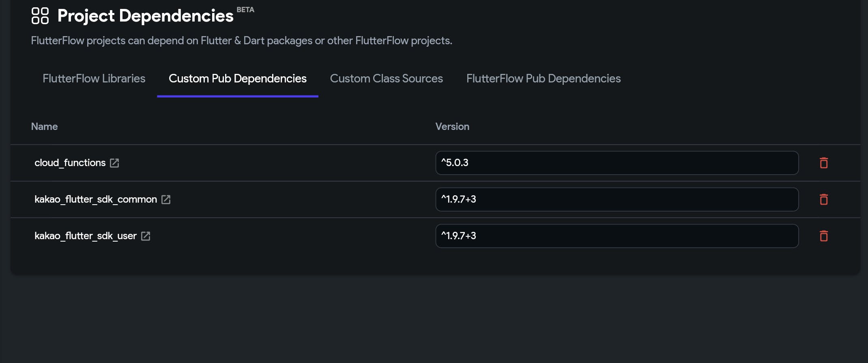Image resolution: width=868 pixels, height=363 pixels.
Task: Remove kakao_flutter_sdk_user with trash icon
Action: 823,236
